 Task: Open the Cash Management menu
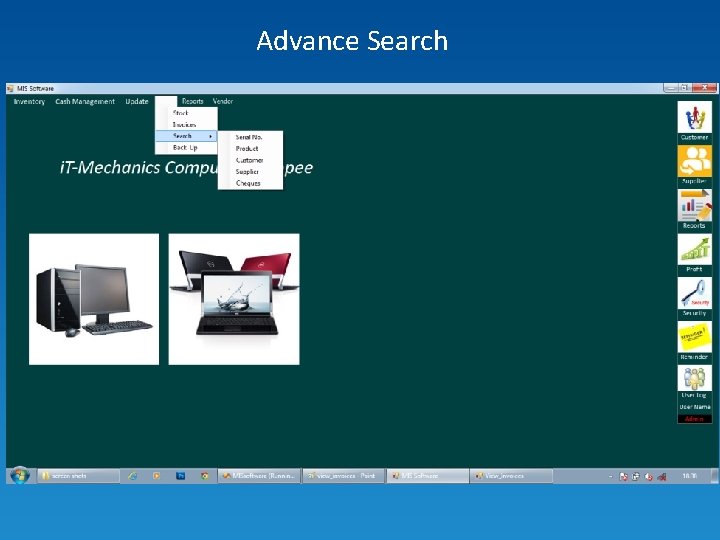click(85, 101)
